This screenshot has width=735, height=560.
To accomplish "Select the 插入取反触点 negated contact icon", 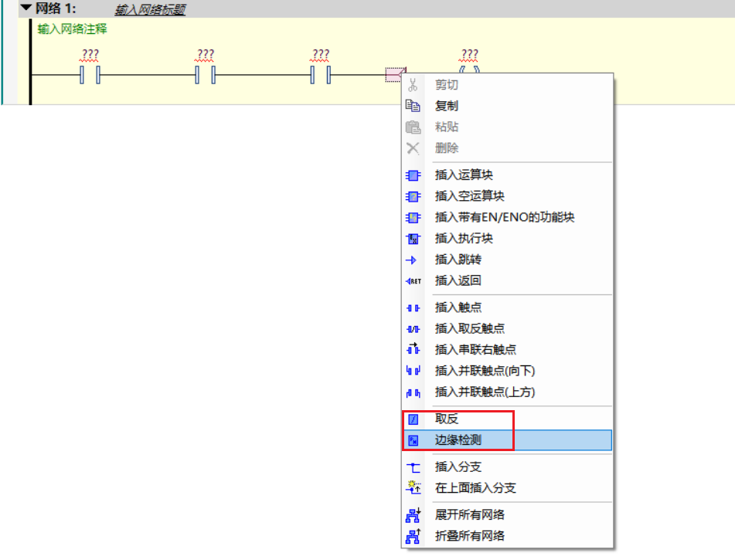I will click(413, 328).
